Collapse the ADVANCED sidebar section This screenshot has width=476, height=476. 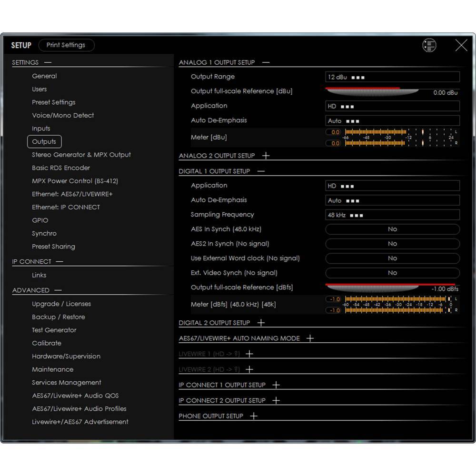tap(58, 290)
